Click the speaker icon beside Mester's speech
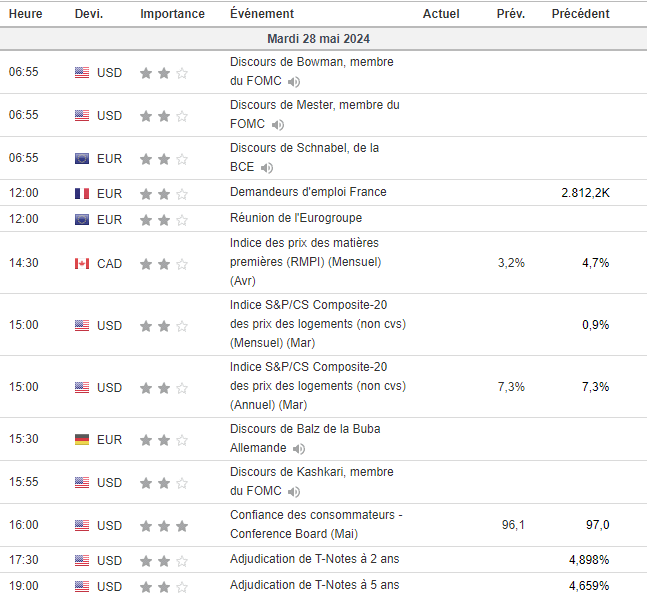This screenshot has width=647, height=596. coord(278,125)
